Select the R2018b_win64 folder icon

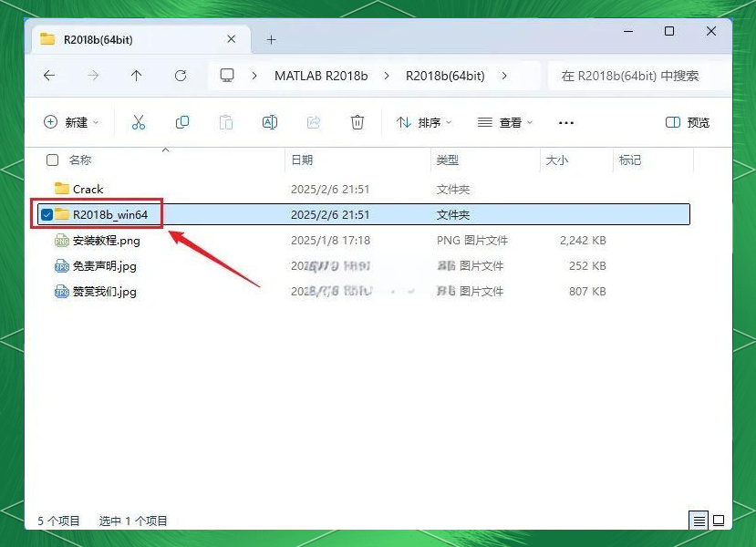click(62, 214)
